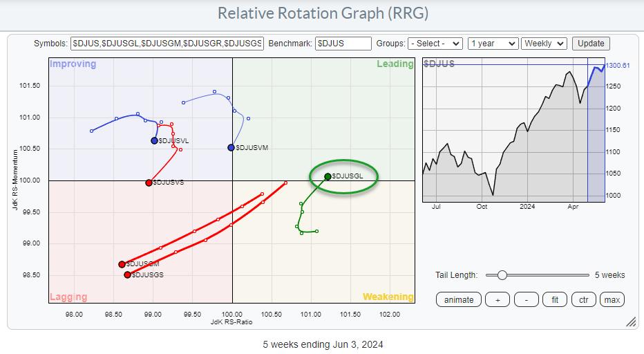Click the Benchmark $DJUS input field
Screen dimensions: 644x354
tap(343, 44)
